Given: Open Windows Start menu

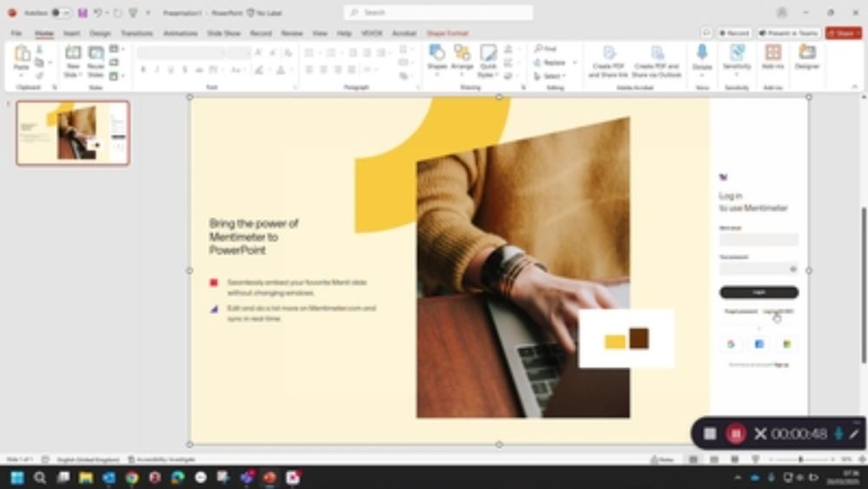Looking at the screenshot, I should [x=17, y=478].
